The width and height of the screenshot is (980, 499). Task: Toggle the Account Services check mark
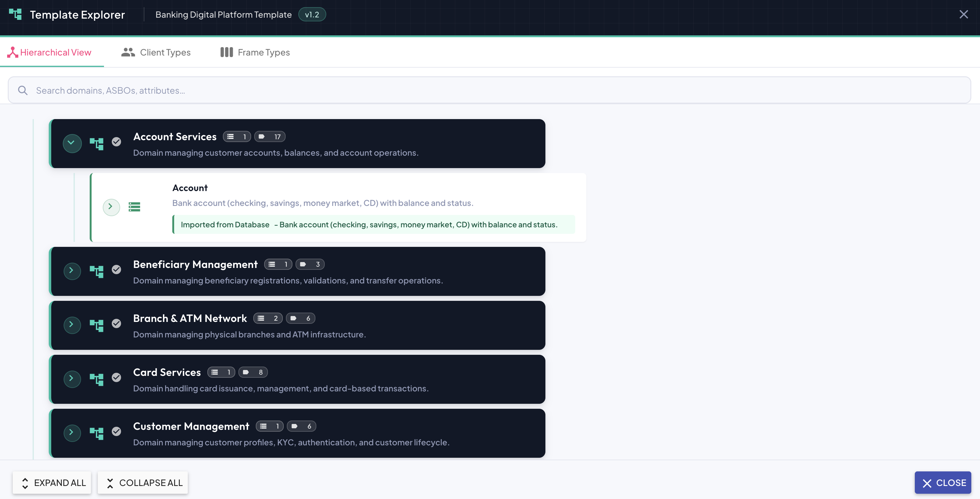pos(116,142)
